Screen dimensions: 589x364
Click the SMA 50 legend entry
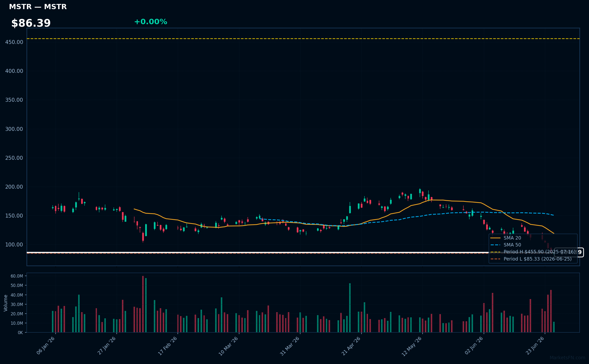506,245
